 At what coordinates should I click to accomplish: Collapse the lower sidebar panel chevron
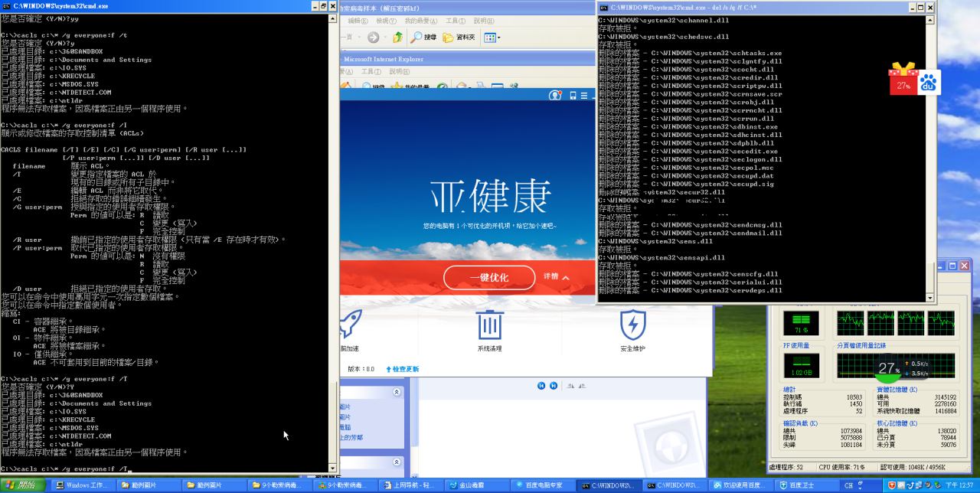tap(397, 462)
